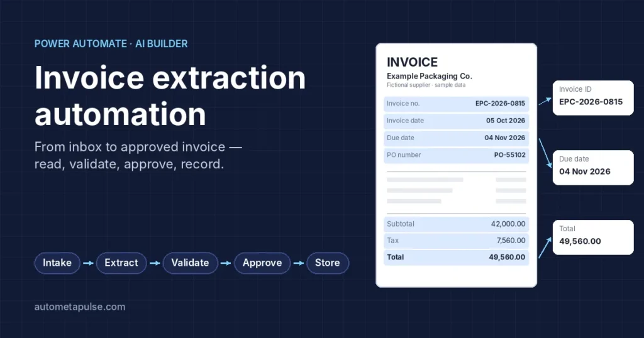The image size is (644, 338).
Task: Select the Approve step pill
Action: (262, 263)
